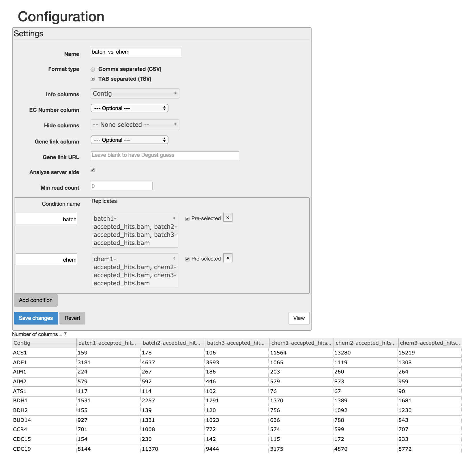This screenshot has width=476, height=464.
Task: Toggle Pre-selected checkbox for chem condition
Action: 187,259
